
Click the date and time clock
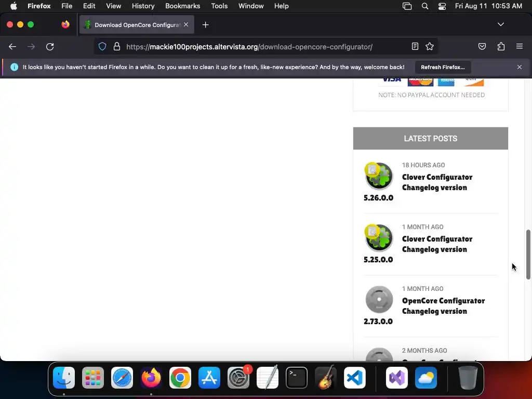point(488,6)
